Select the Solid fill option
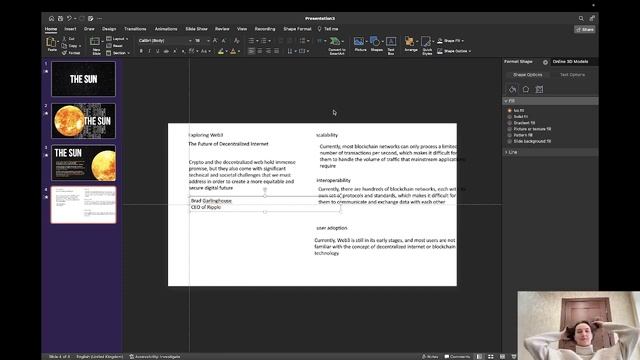 pyautogui.click(x=509, y=117)
